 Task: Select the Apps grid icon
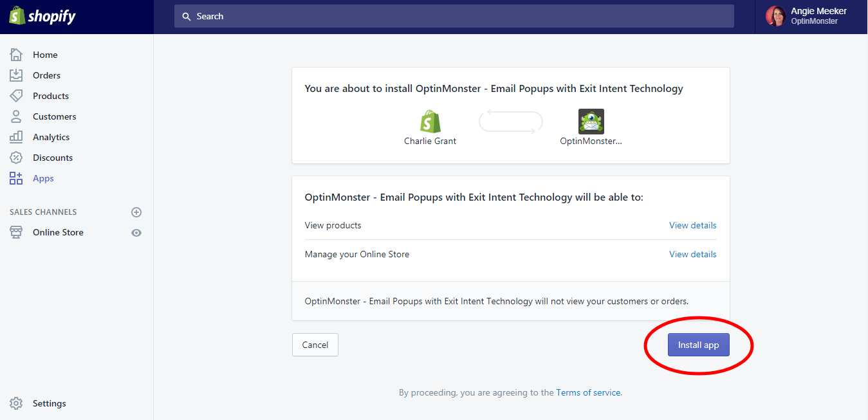click(16, 178)
